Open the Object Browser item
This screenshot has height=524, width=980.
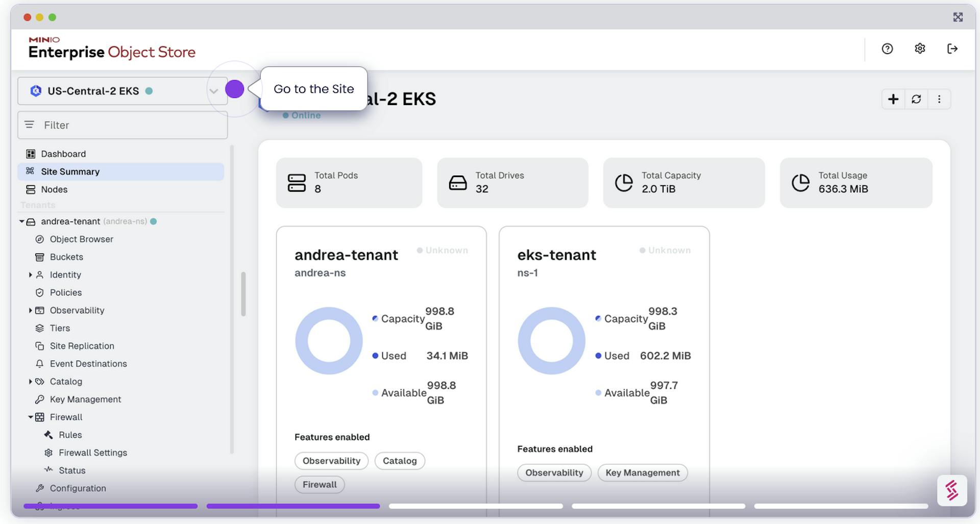[x=81, y=239]
